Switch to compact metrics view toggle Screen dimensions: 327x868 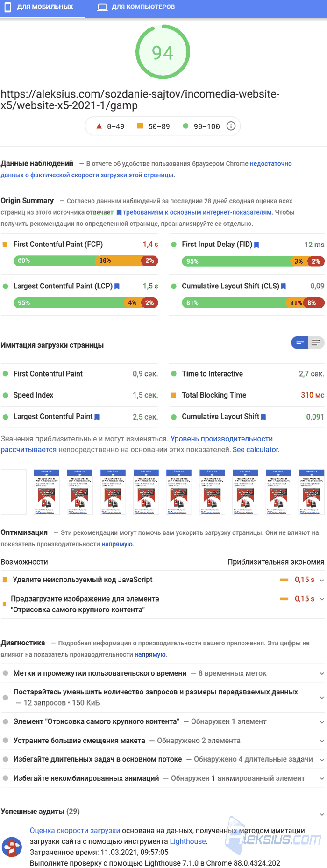click(300, 343)
